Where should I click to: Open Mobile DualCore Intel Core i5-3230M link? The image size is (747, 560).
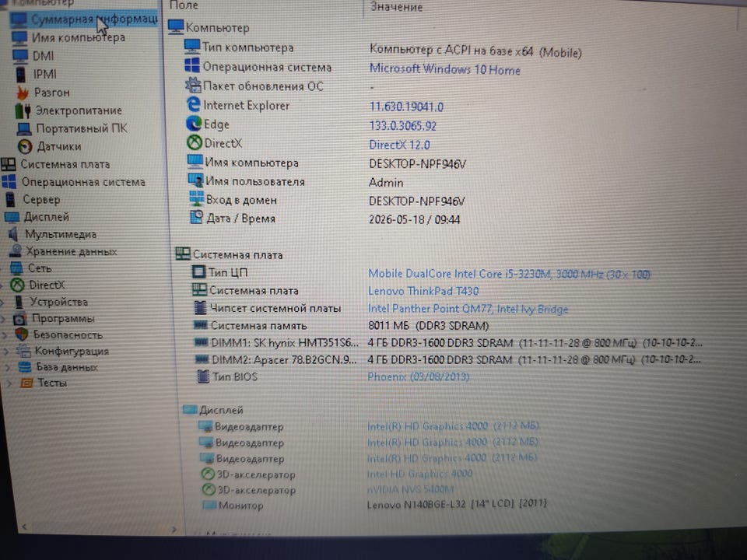click(x=509, y=274)
